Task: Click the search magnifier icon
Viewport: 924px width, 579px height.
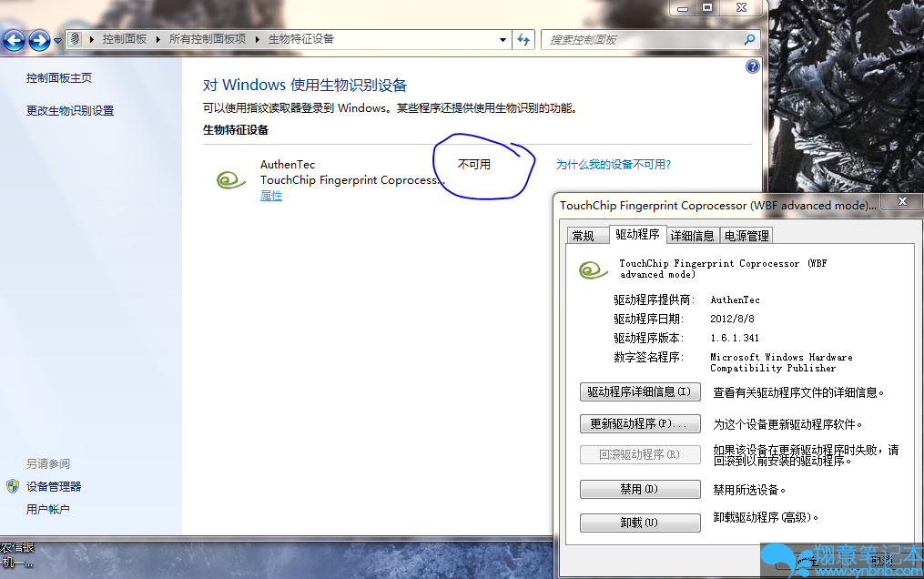Action: 749,39
